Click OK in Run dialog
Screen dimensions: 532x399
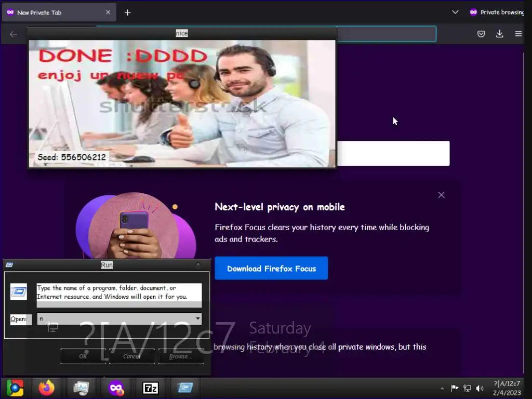(x=83, y=356)
